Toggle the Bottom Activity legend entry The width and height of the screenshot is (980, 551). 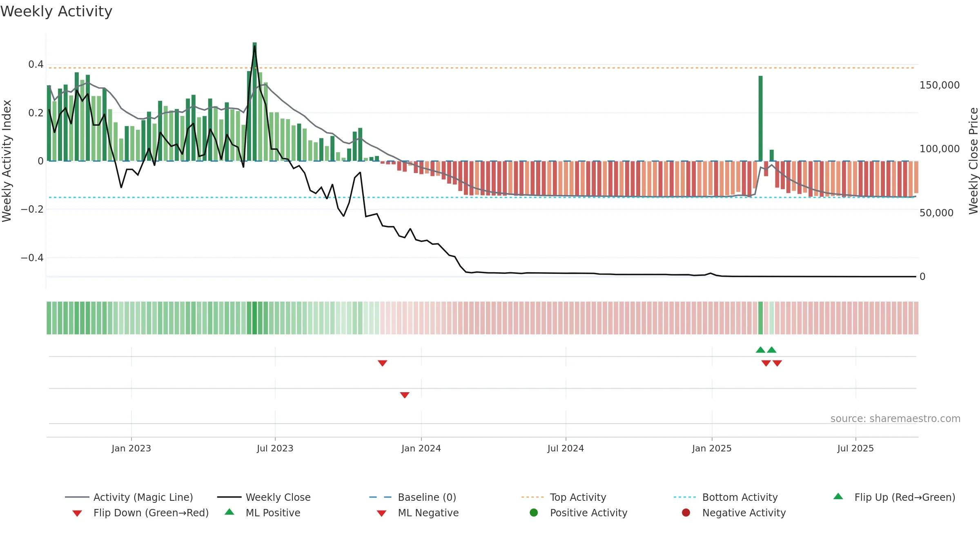click(x=726, y=497)
